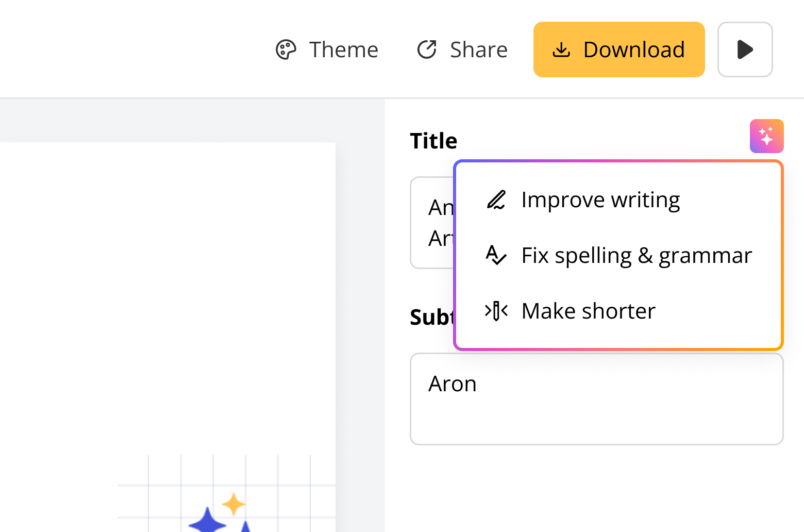This screenshot has height=532, width=804.
Task: Select Improve writing from AI menu
Action: click(600, 200)
